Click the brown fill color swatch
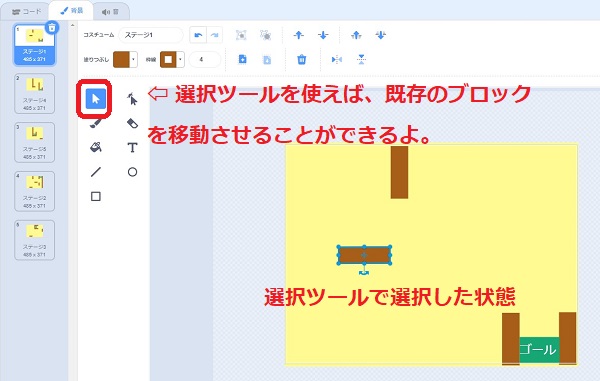Screen dimensions: 600x381 click(121, 60)
